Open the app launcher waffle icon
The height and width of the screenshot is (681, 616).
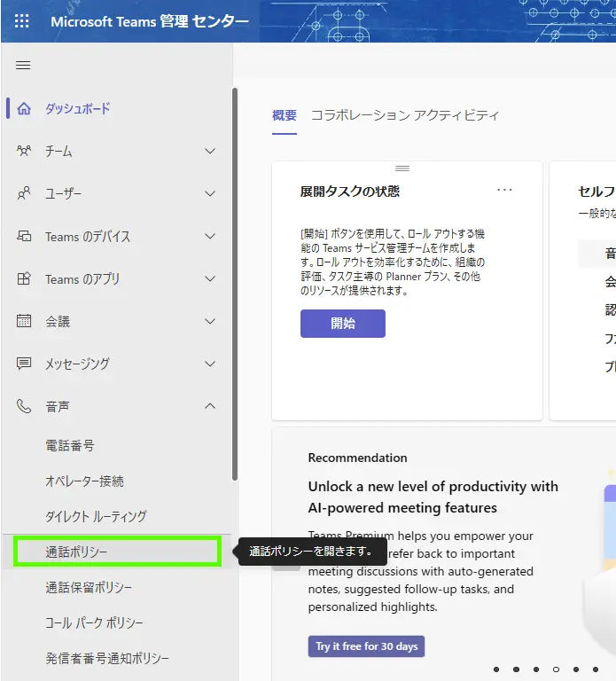tap(21, 21)
